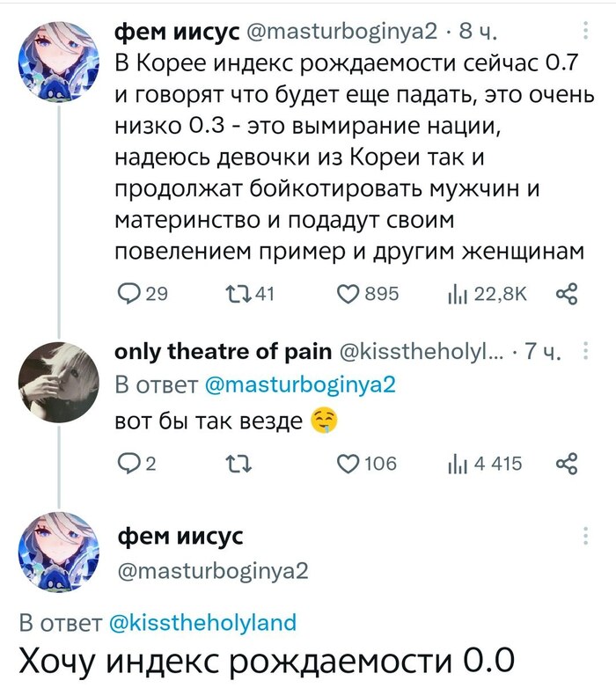616x688 pixels.
Task: Click the @masturboginya2 handle under bottom name
Action: (212, 571)
